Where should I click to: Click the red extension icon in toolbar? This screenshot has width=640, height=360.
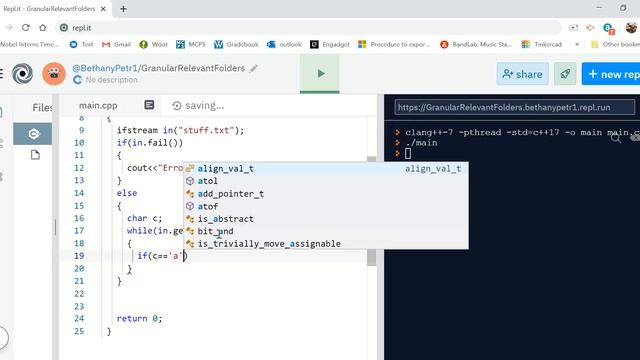[x=590, y=27]
